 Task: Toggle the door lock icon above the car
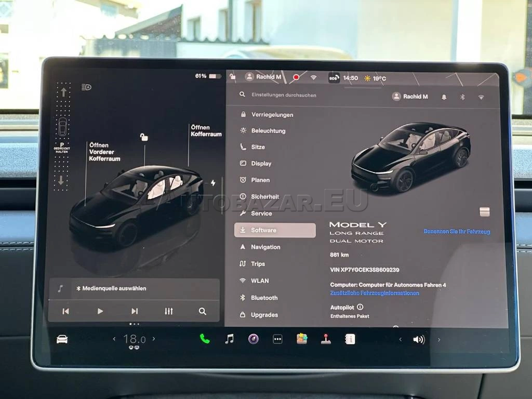pyautogui.click(x=144, y=137)
